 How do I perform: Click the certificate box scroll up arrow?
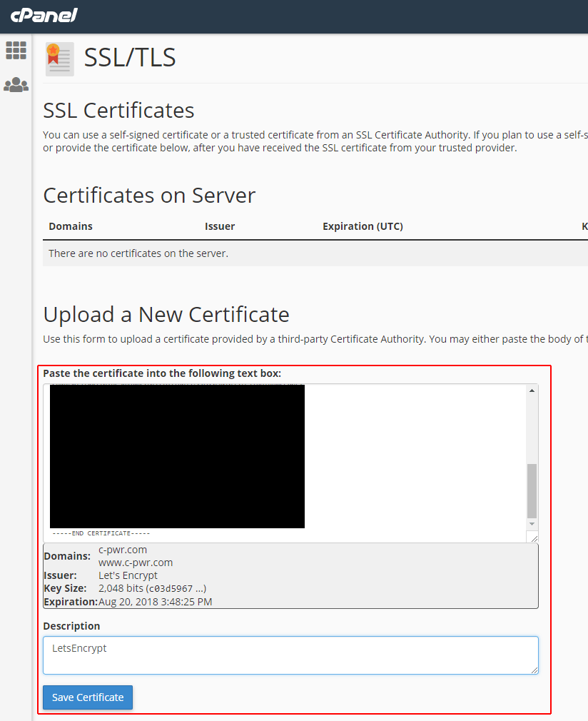coord(532,390)
